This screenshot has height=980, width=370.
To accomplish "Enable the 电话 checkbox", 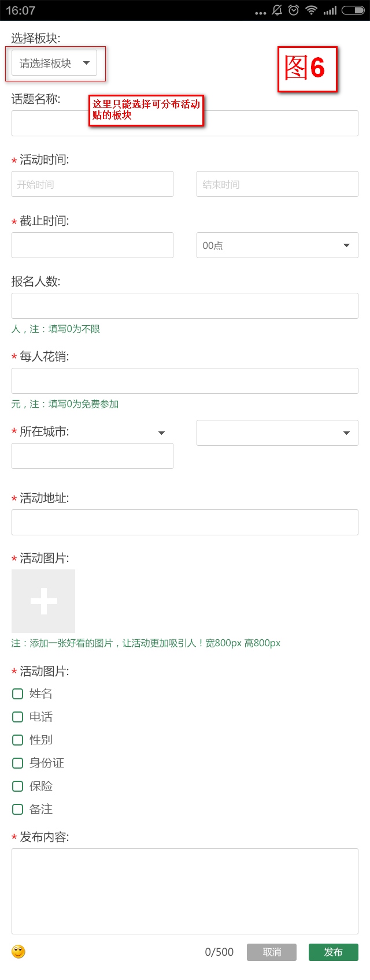I will (x=18, y=717).
